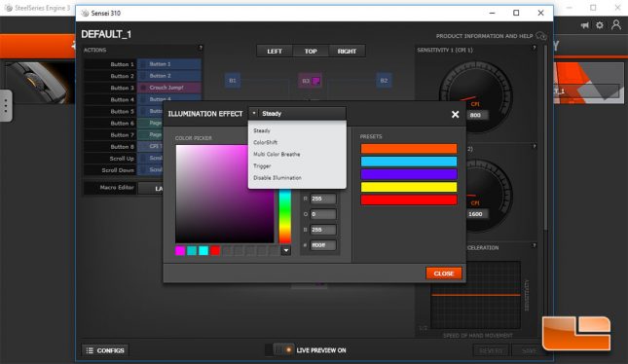Pick the cyan saved swatch
This screenshot has height=364, width=628.
[x=203, y=251]
